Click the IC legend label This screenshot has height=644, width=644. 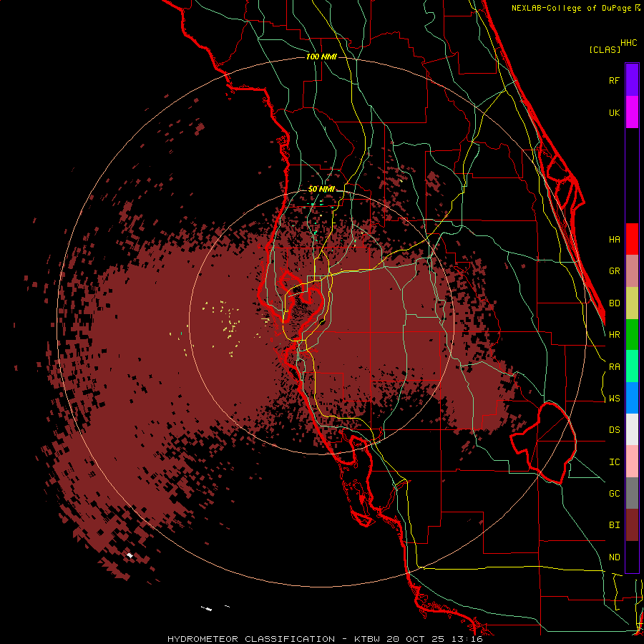pos(614,462)
